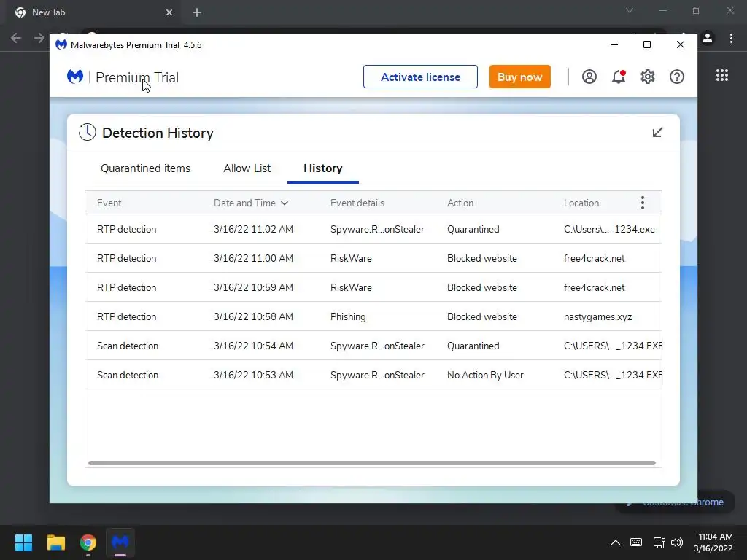
Task: Open Malwarebytes settings gear
Action: pos(648,77)
